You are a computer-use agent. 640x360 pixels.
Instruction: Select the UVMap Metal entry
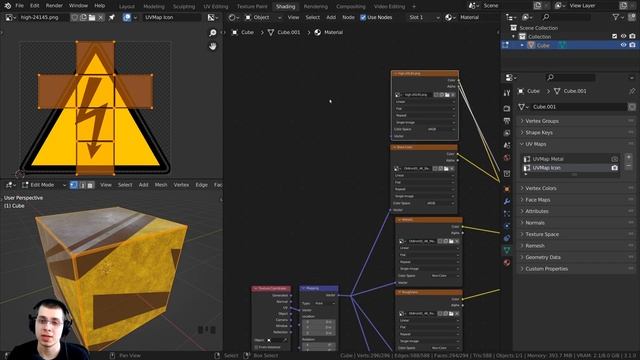(x=570, y=159)
